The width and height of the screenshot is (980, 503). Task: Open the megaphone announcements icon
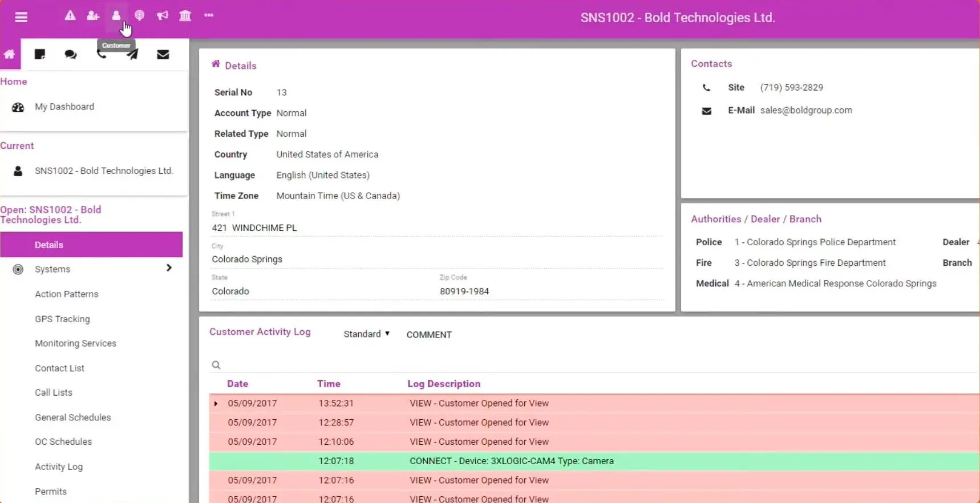coord(163,15)
